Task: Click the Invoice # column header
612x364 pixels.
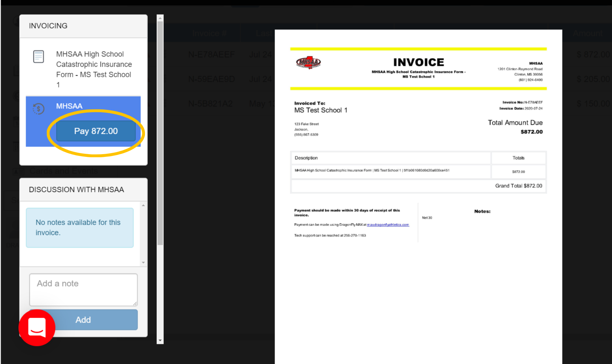Action: (209, 33)
